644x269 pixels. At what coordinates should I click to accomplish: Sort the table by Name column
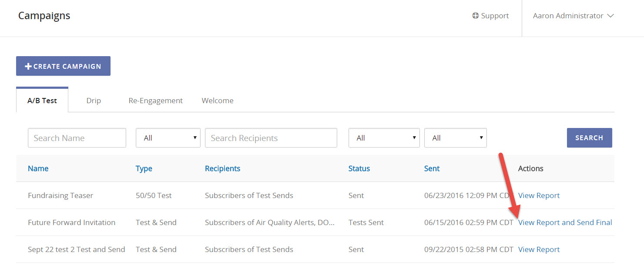pos(38,168)
